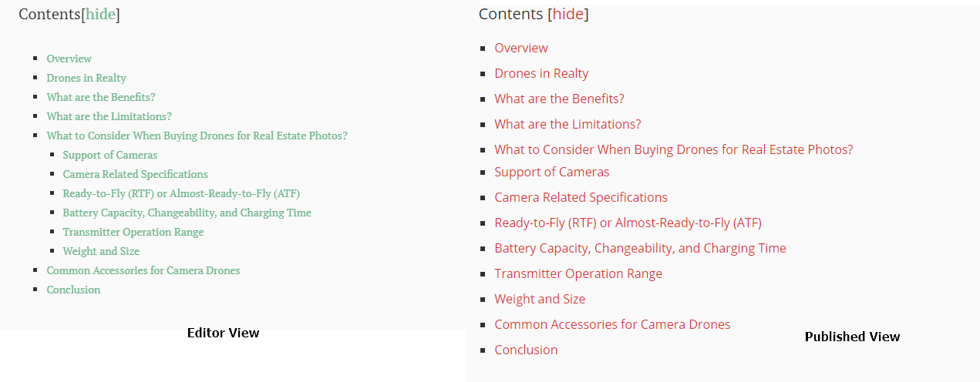The height and width of the screenshot is (382, 980).
Task: Open green Common Accessories for Camera Drones link
Action: click(143, 270)
